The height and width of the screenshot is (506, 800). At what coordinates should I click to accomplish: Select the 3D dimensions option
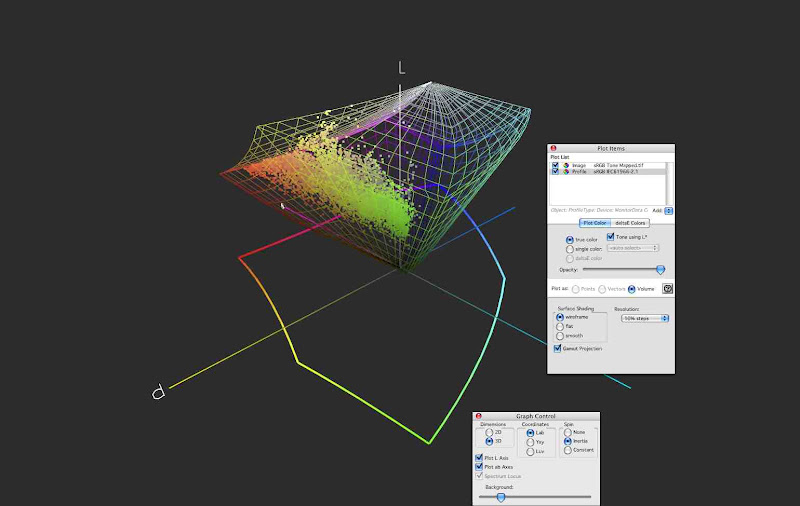tap(489, 441)
